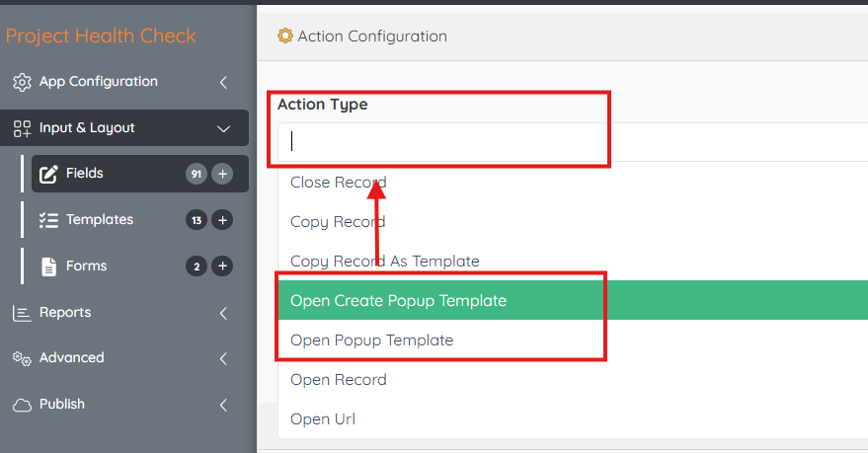Click the Advanced gears icon
The height and width of the screenshot is (453, 868).
tap(22, 358)
